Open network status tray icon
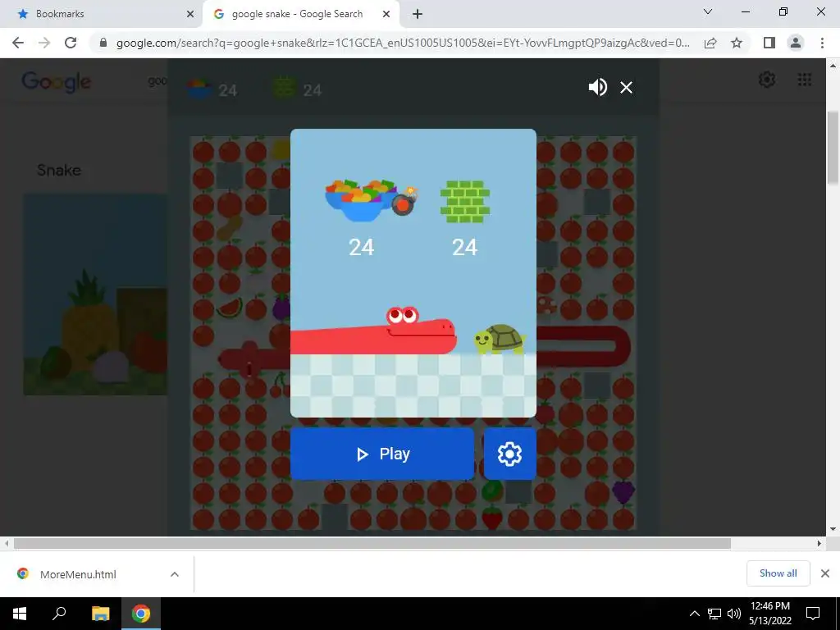The image size is (840, 630). click(714, 614)
